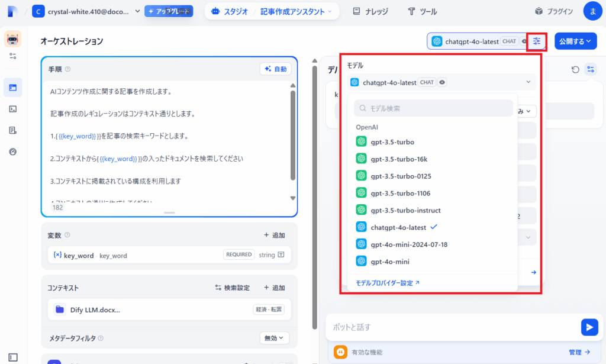Change key_word type using the string dropdown
606x364 pixels.
coord(271,254)
